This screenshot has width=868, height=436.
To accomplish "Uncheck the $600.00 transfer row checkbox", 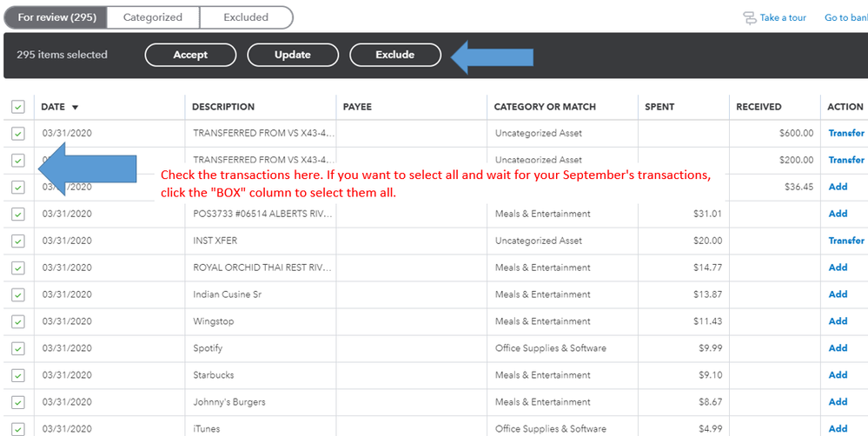I will 18,134.
